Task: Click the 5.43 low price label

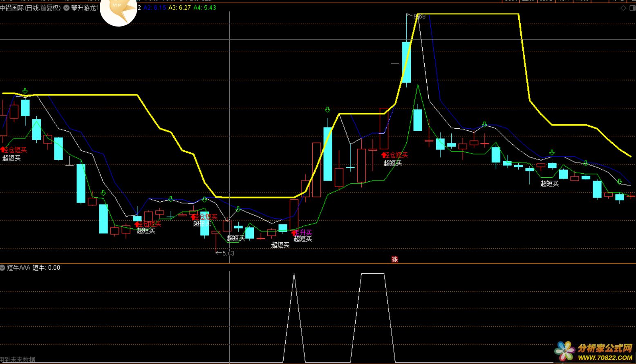Action: (228, 253)
